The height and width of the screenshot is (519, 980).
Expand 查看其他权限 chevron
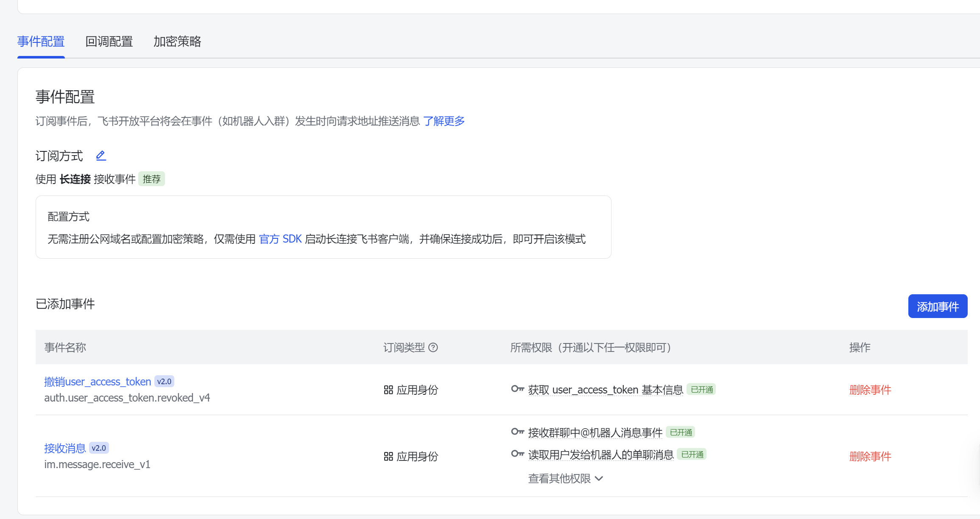599,479
